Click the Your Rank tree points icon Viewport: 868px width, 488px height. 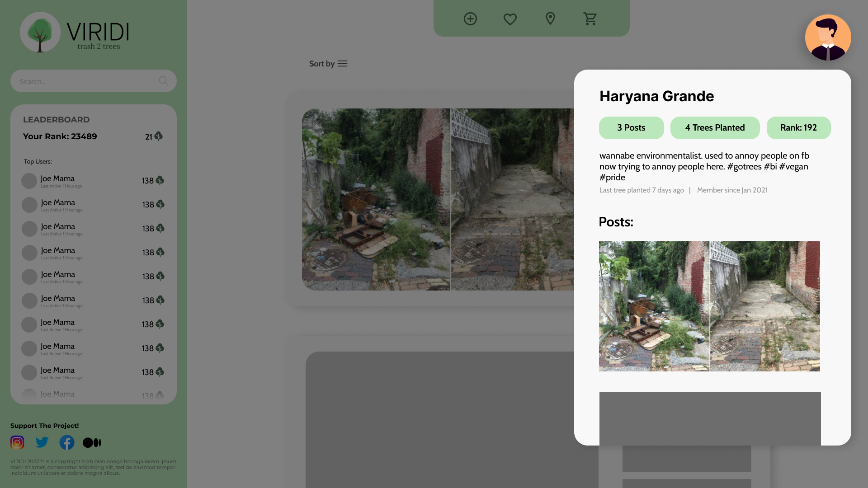click(x=159, y=136)
